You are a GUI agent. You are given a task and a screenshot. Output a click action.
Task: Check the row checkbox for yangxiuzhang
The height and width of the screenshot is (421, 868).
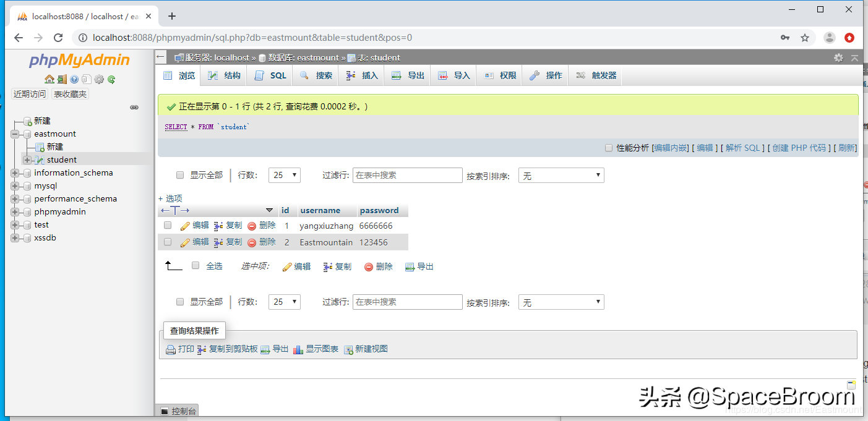pos(168,225)
